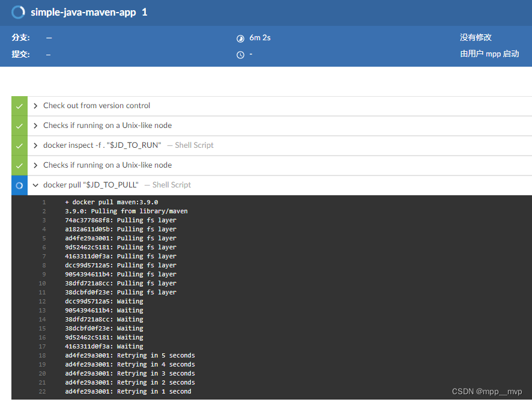Image resolution: width=532 pixels, height=402 pixels.
Task: Expand the docker inspect shell script step
Action: pyautogui.click(x=35, y=145)
